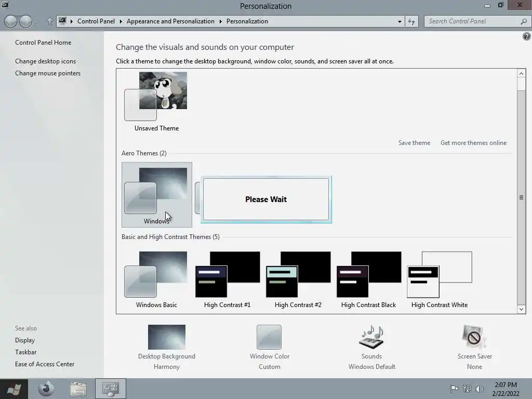Click the Personalization breadcrumb segment

247,21
